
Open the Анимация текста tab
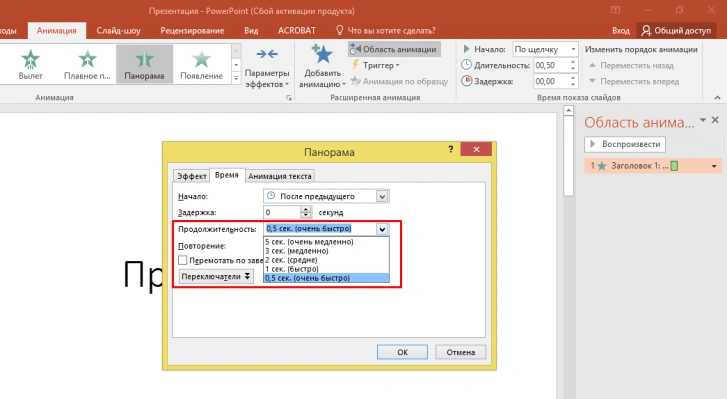tap(280, 176)
